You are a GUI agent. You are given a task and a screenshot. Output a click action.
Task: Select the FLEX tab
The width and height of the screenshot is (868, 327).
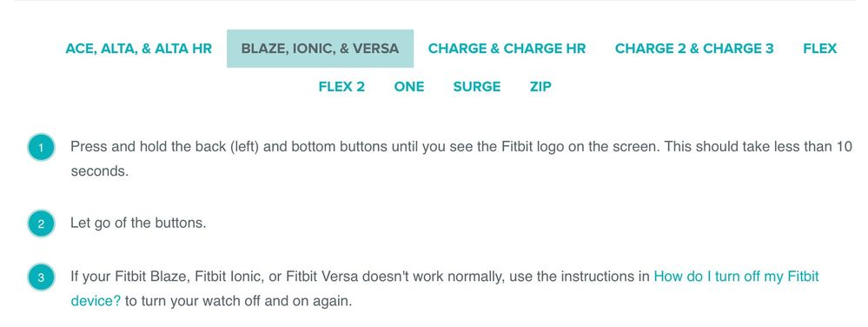click(820, 49)
